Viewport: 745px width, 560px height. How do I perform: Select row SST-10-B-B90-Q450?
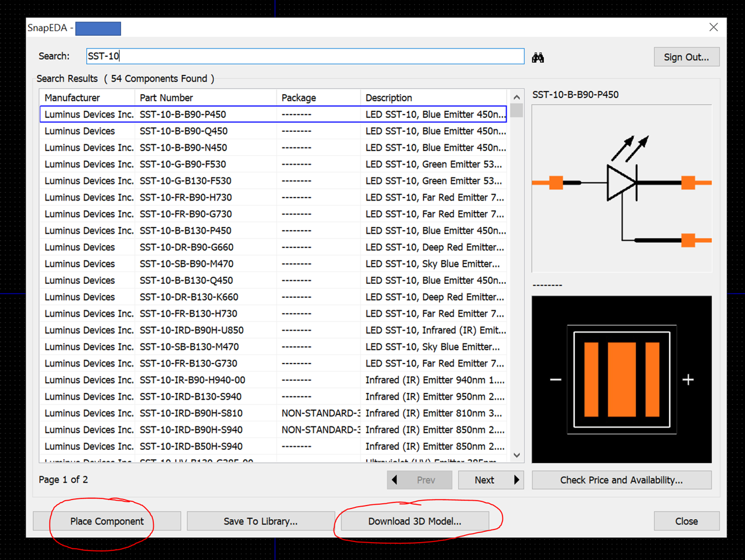pyautogui.click(x=273, y=131)
